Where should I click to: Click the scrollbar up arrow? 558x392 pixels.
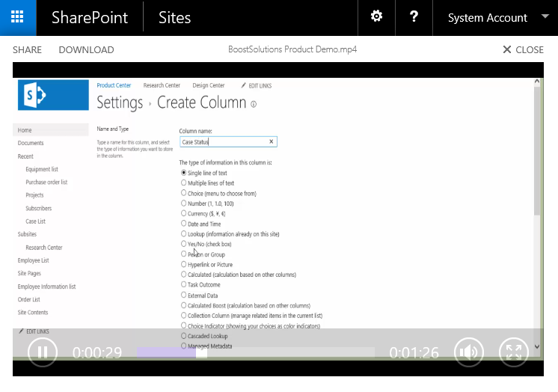(x=537, y=82)
